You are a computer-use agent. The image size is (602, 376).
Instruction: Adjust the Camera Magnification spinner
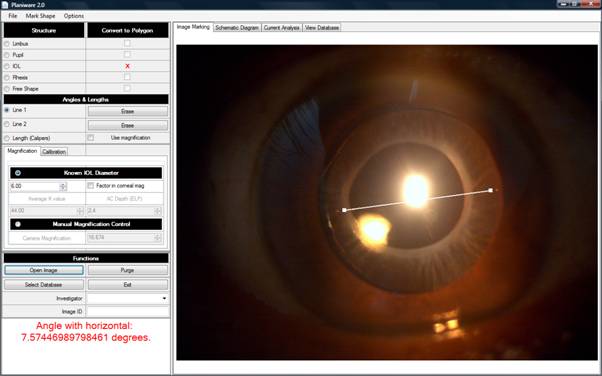(158, 238)
